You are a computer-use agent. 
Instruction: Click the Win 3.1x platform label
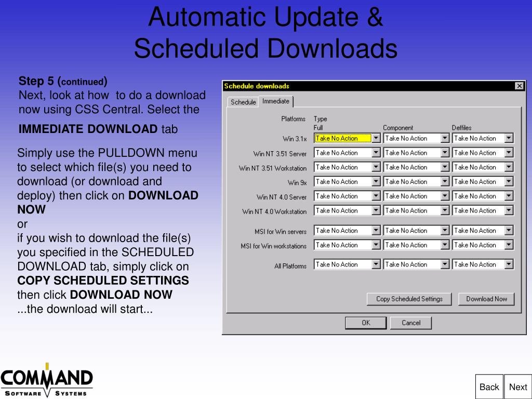coord(295,139)
